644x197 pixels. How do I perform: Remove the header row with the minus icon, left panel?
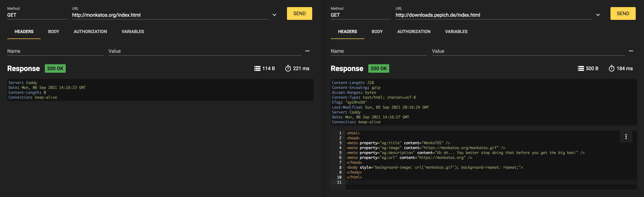[x=308, y=51]
